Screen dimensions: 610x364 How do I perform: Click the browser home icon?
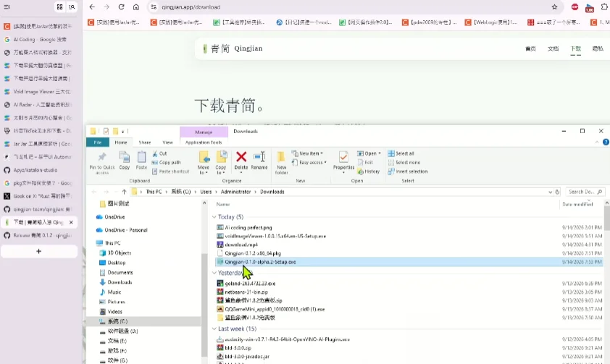[136, 7]
